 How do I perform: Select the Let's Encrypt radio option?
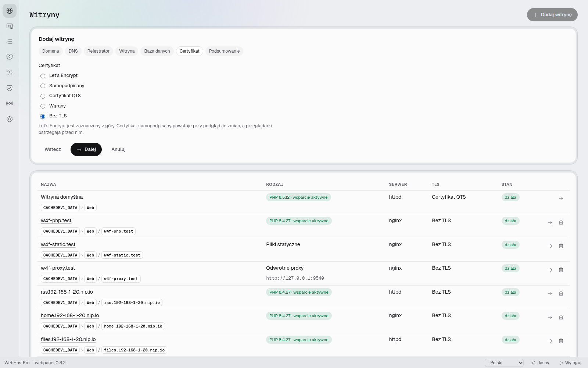43,76
